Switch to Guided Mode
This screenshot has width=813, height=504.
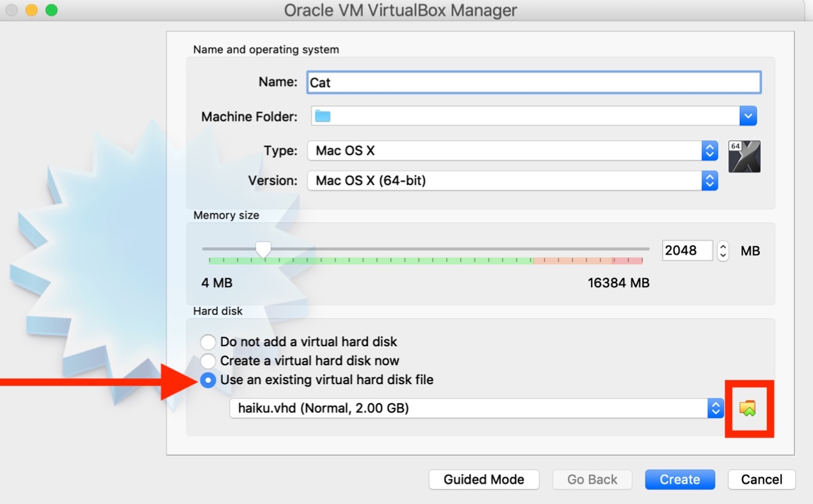(484, 480)
